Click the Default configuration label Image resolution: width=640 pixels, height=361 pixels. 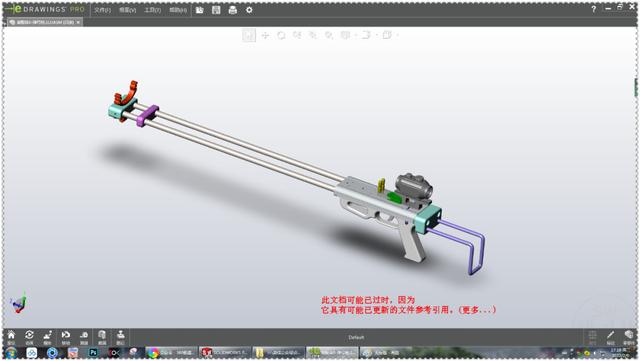(356, 337)
